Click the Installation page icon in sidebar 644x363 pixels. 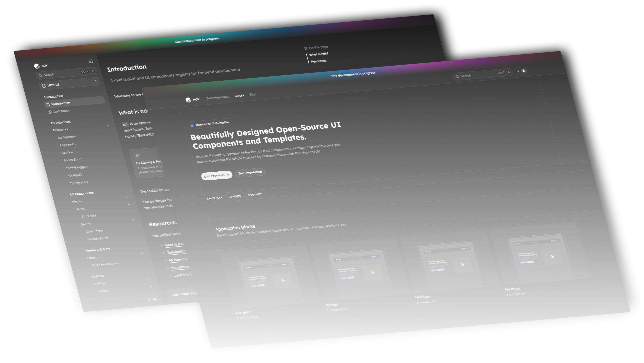[x=50, y=112]
